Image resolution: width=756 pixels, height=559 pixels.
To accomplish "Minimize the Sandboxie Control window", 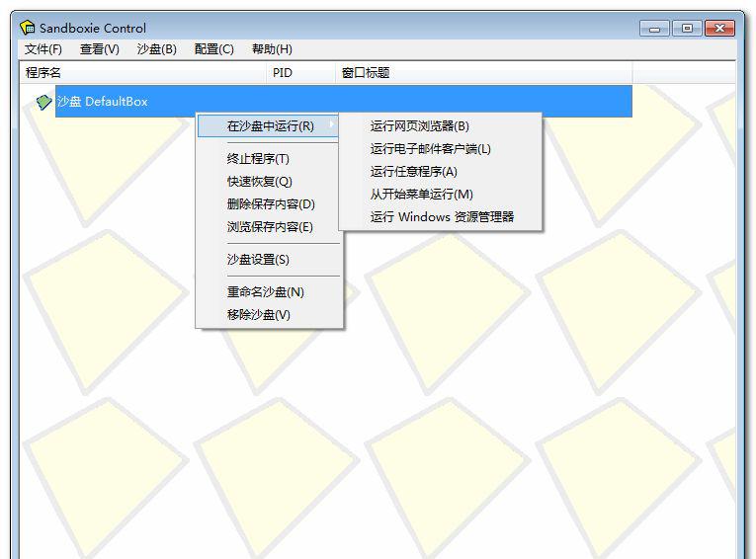I will (x=654, y=29).
